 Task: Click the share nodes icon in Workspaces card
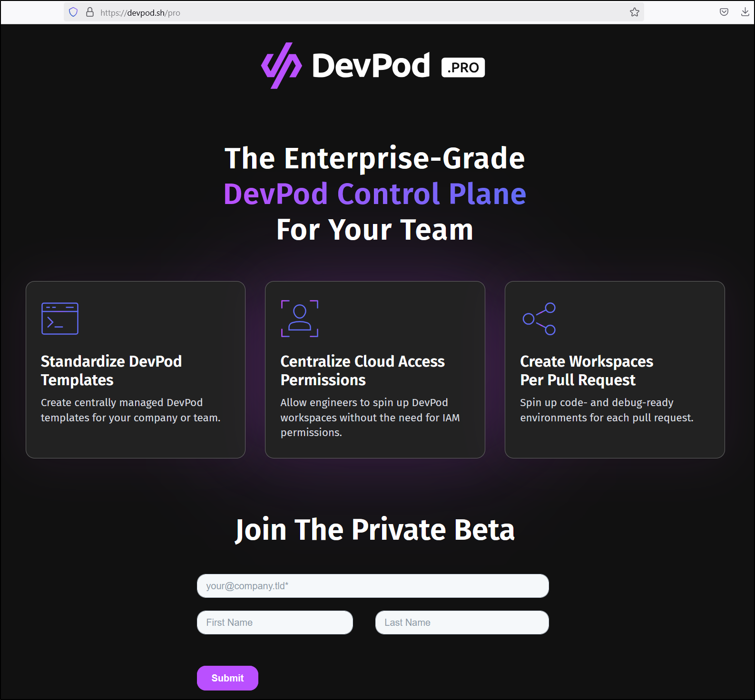(x=539, y=319)
